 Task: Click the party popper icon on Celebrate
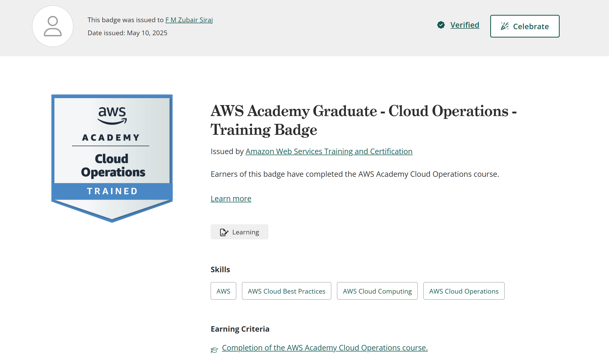505,26
